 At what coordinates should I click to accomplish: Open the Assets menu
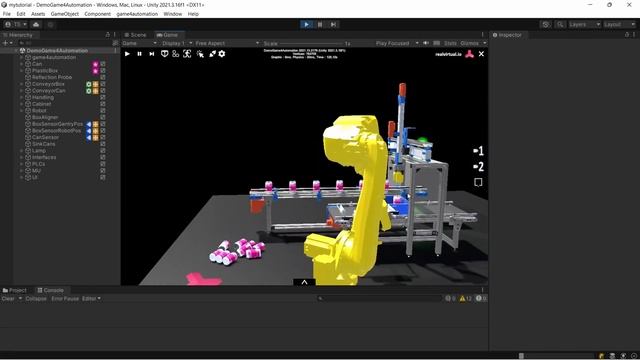coord(38,14)
